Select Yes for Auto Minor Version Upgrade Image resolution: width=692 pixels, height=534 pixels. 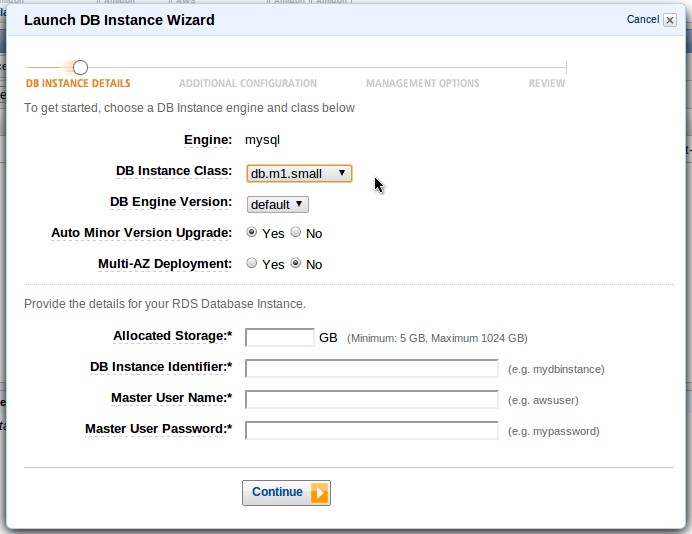252,233
